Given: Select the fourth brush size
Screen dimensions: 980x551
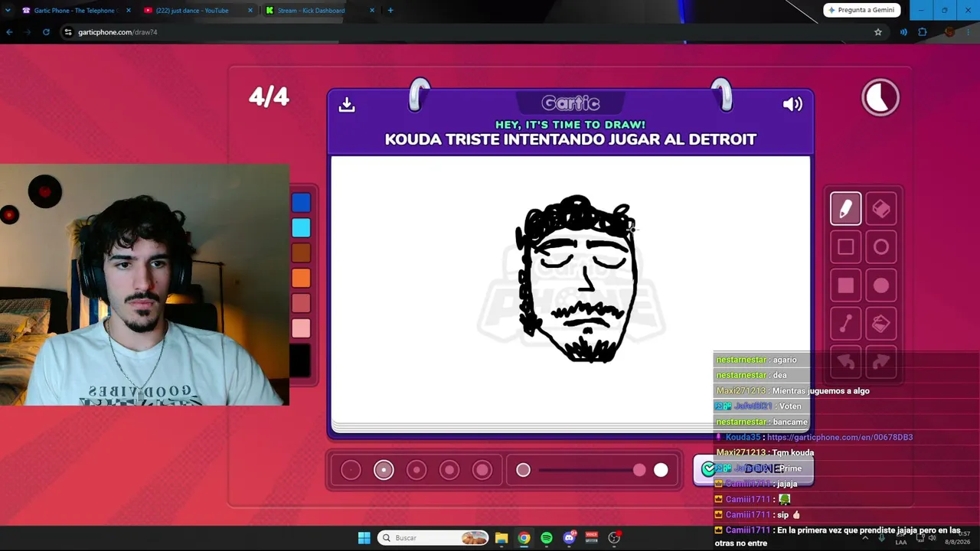Looking at the screenshot, I should pos(449,470).
